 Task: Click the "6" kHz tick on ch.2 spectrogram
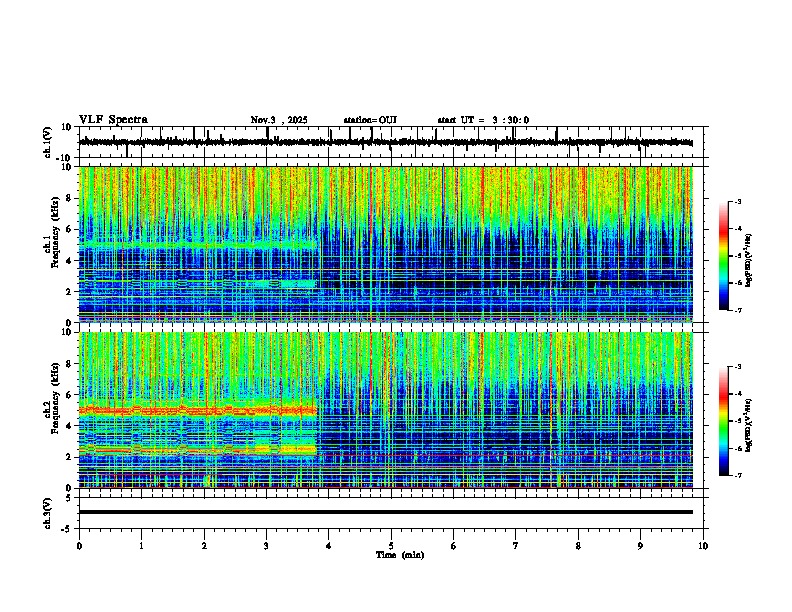tap(69, 395)
